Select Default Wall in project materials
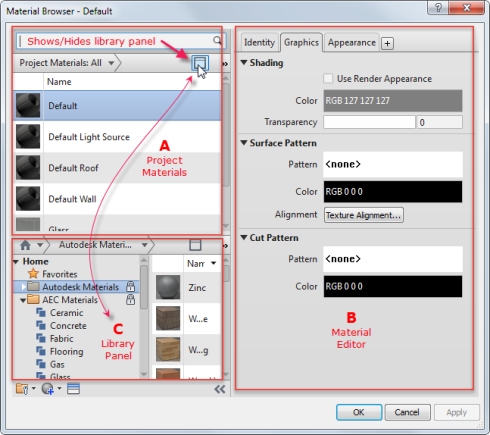Viewport: 490px width, 435px height. (x=117, y=199)
